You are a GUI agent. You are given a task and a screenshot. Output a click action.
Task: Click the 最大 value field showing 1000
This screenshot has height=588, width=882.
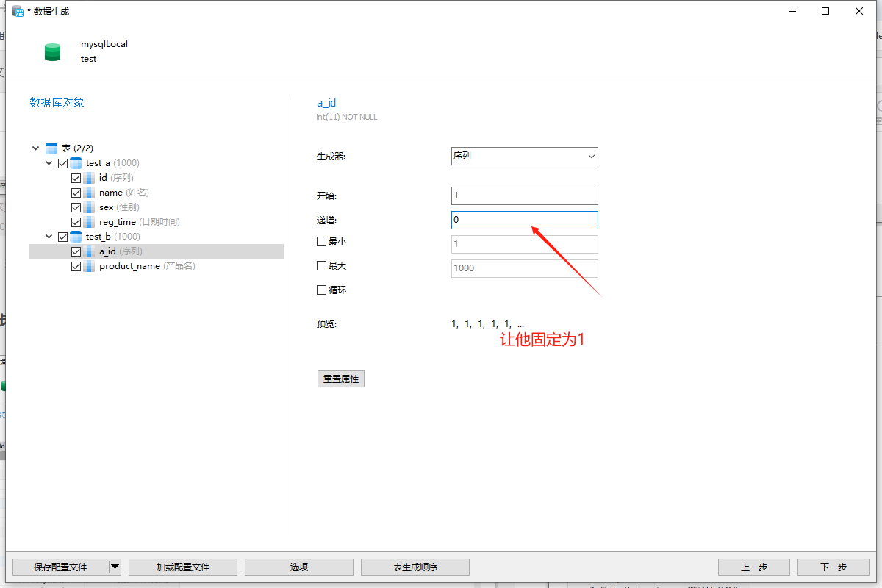(x=524, y=268)
